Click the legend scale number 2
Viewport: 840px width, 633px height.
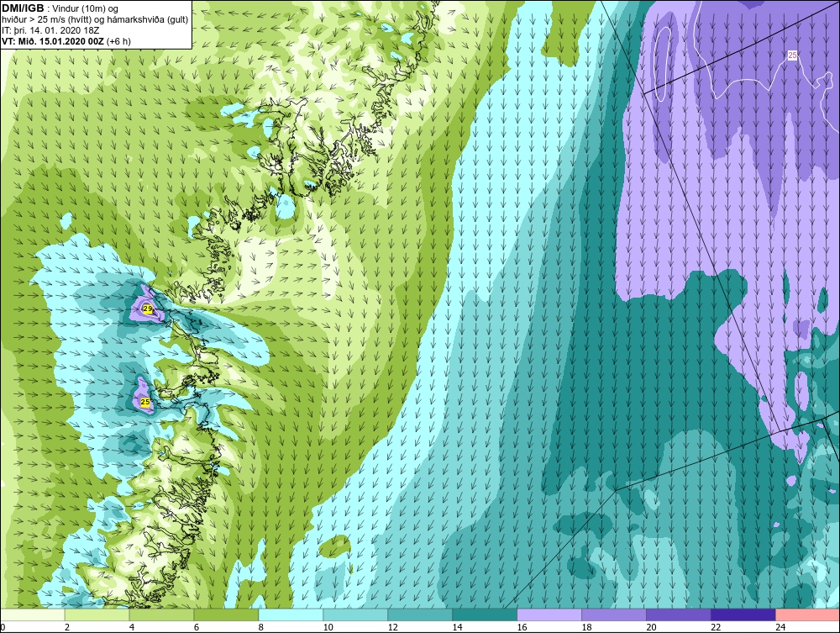(x=67, y=627)
